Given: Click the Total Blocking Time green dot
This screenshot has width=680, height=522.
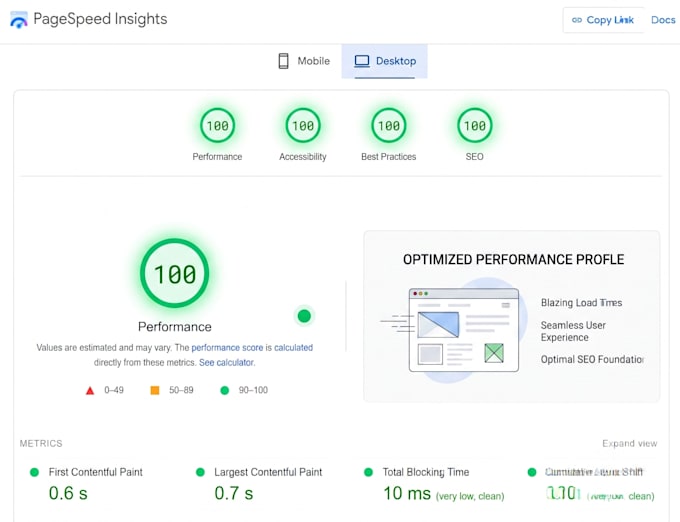Looking at the screenshot, I should (368, 472).
